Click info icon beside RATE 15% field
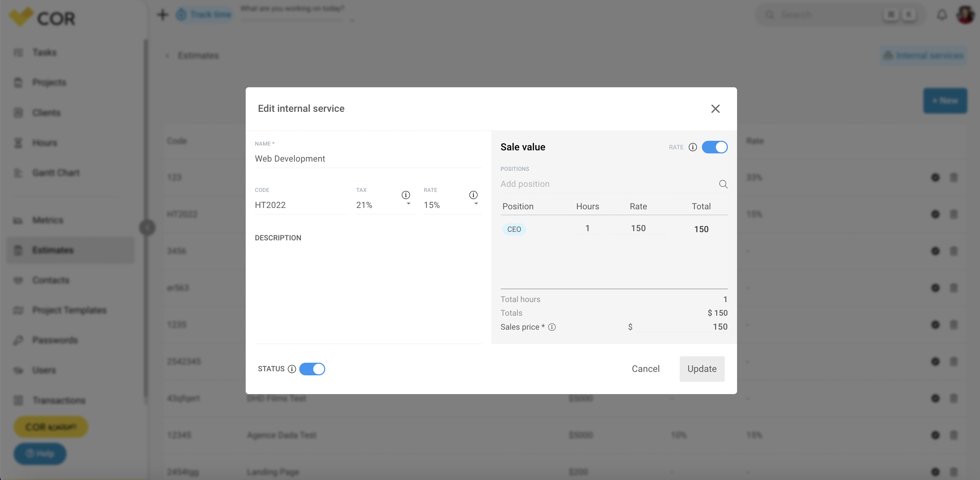This screenshot has width=980, height=480. (473, 195)
